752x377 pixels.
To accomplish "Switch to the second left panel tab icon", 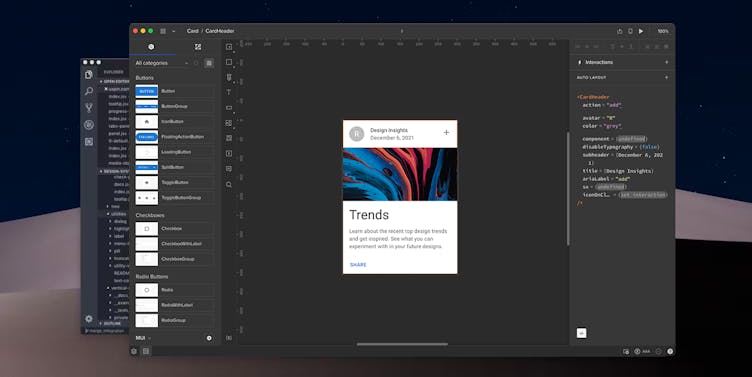I will [x=198, y=47].
